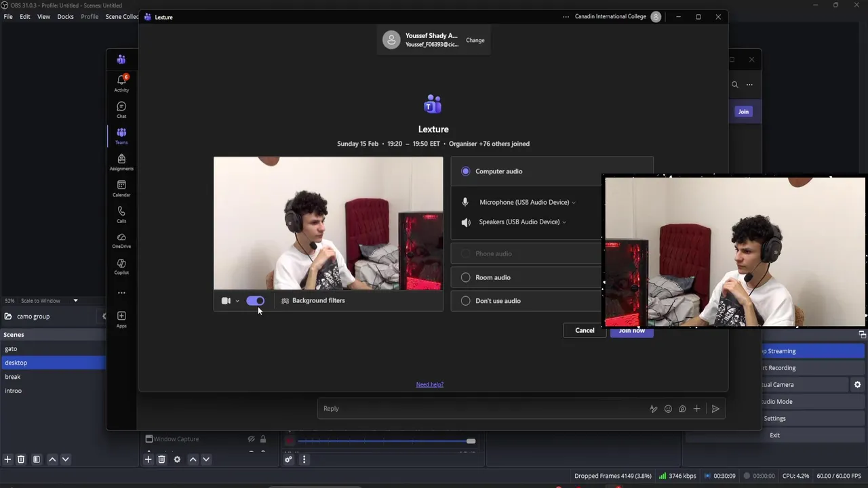Open OBS Profile menu
868x488 pixels.
90,16
